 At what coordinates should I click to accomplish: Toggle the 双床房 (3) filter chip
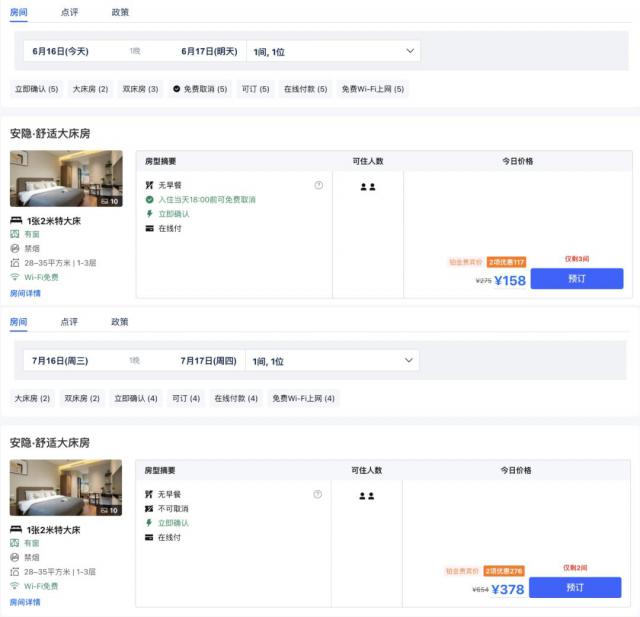pyautogui.click(x=140, y=89)
